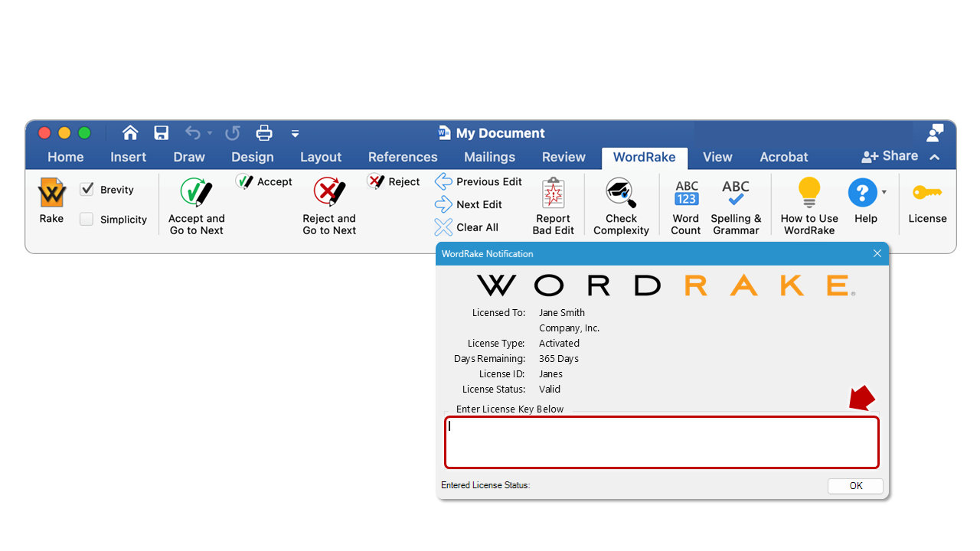The width and height of the screenshot is (980, 551).
Task: Switch to the Home tab
Action: click(x=66, y=157)
